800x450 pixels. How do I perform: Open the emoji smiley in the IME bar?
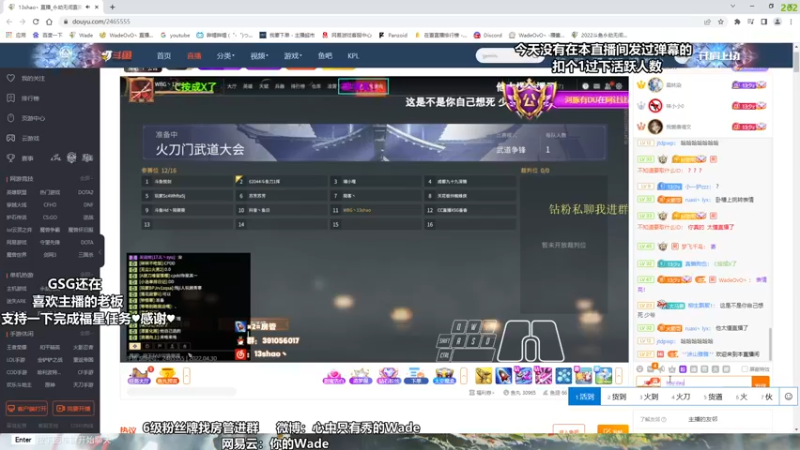[788, 396]
